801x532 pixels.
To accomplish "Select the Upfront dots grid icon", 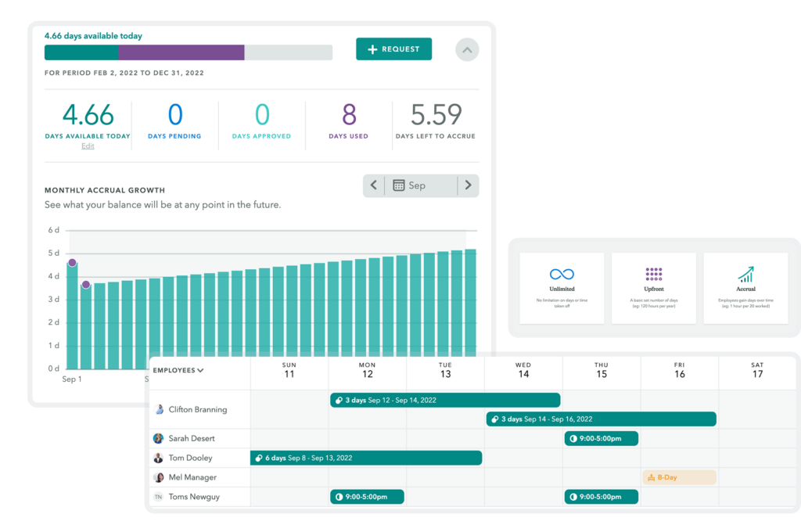I will pos(654,274).
